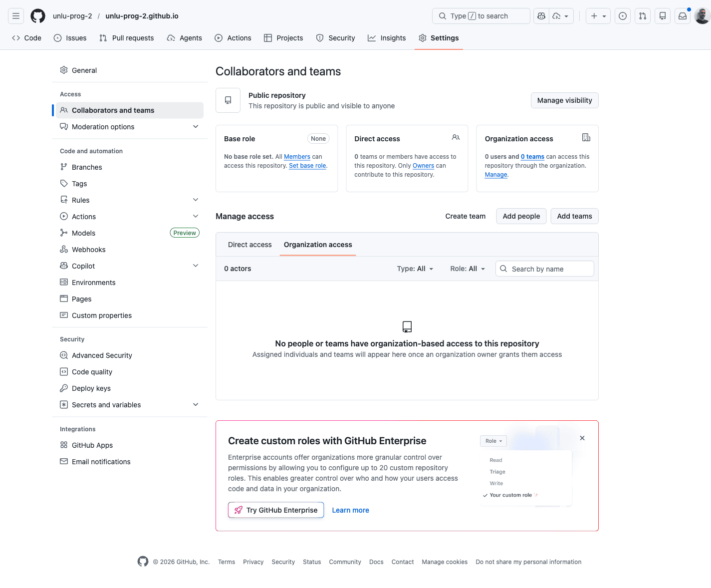711x588 pixels.
Task: Open the recent activity clock icon
Action: [622, 15]
